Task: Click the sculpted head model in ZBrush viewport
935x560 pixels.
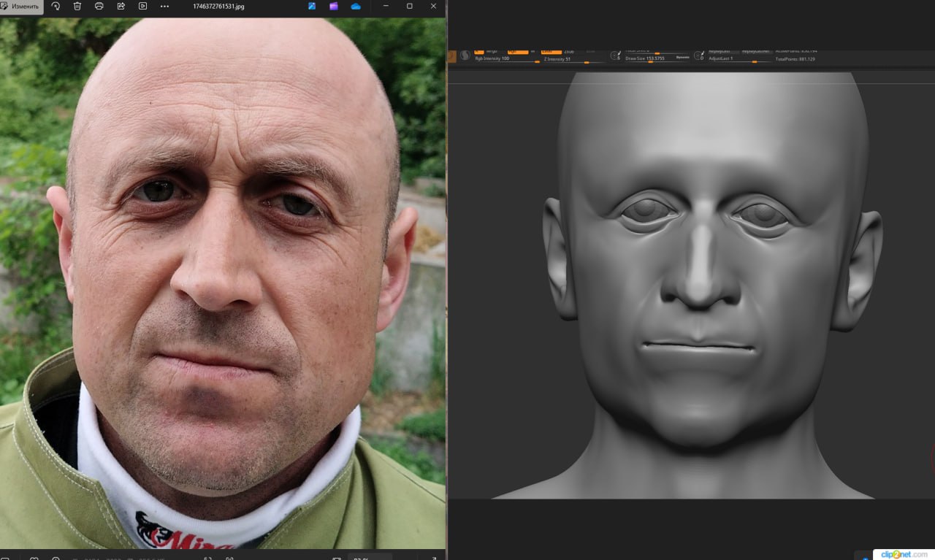Action: tap(703, 285)
